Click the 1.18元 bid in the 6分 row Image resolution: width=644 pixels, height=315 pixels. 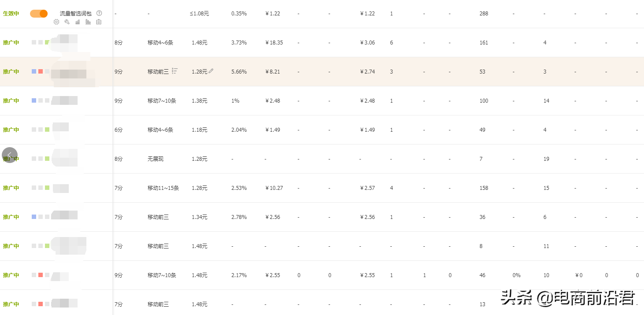pyautogui.click(x=199, y=130)
